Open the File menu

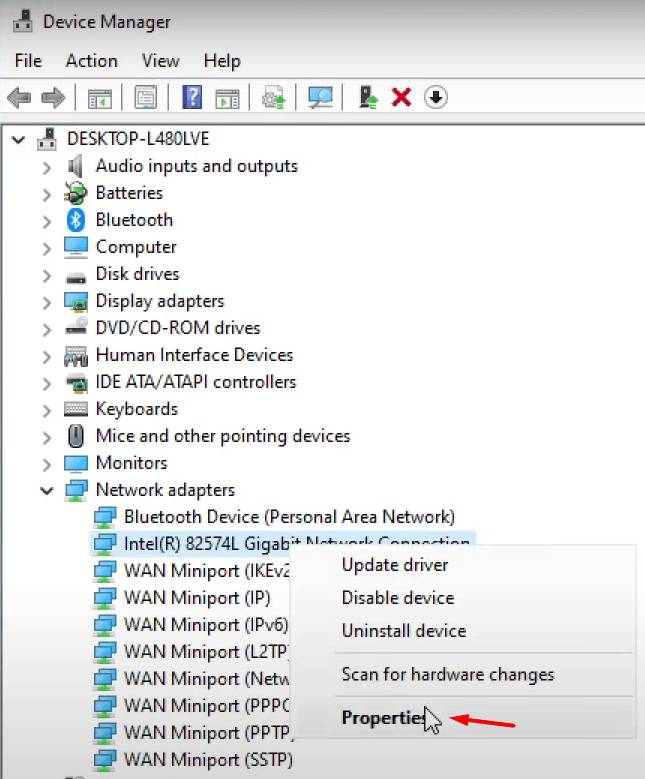pos(28,61)
